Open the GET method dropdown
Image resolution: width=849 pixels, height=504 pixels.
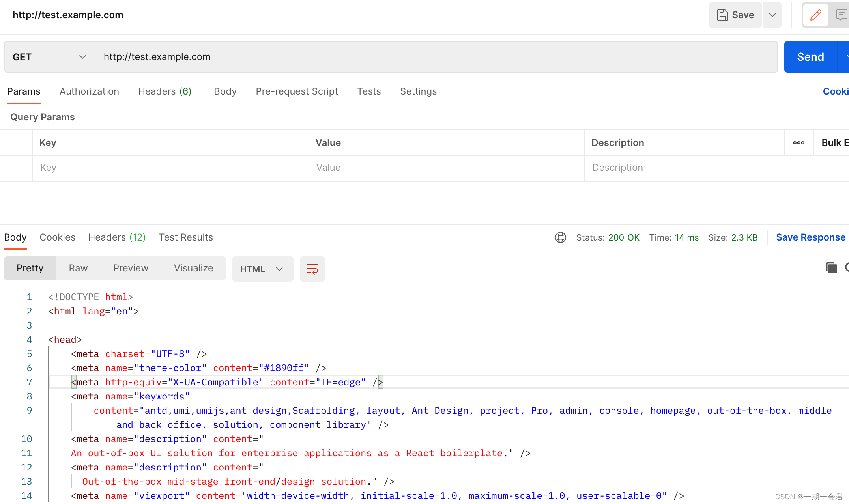(49, 57)
